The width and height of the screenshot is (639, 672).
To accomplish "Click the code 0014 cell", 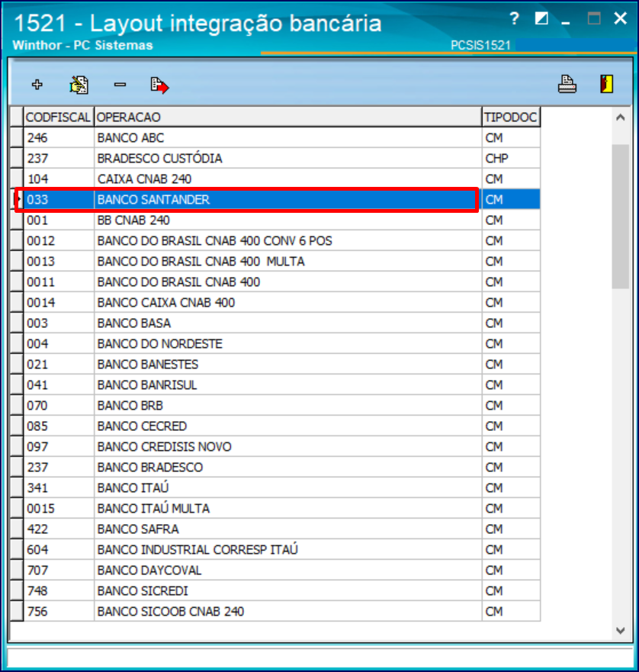I will (x=59, y=302).
